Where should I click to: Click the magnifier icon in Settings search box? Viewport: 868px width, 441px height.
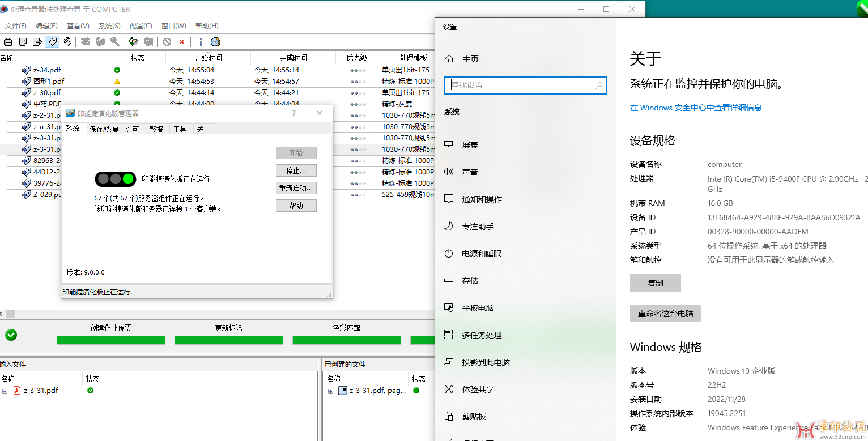pos(599,85)
